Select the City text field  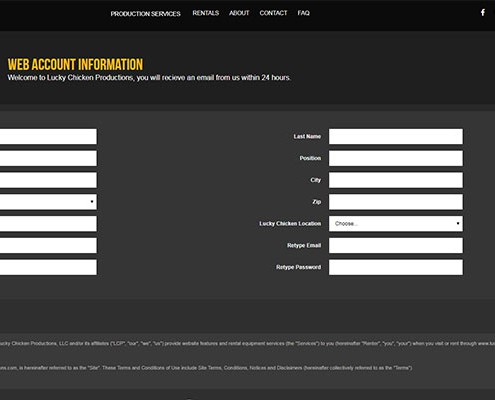pyautogui.click(x=396, y=180)
